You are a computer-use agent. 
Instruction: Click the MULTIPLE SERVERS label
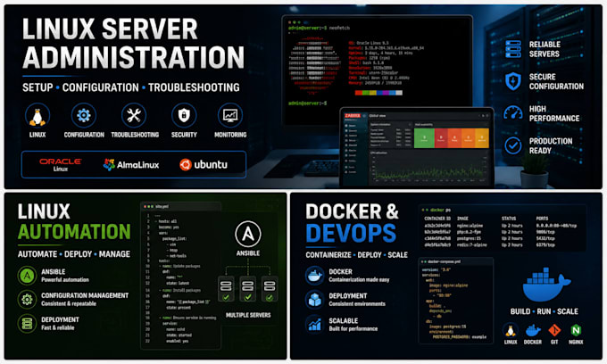(248, 315)
